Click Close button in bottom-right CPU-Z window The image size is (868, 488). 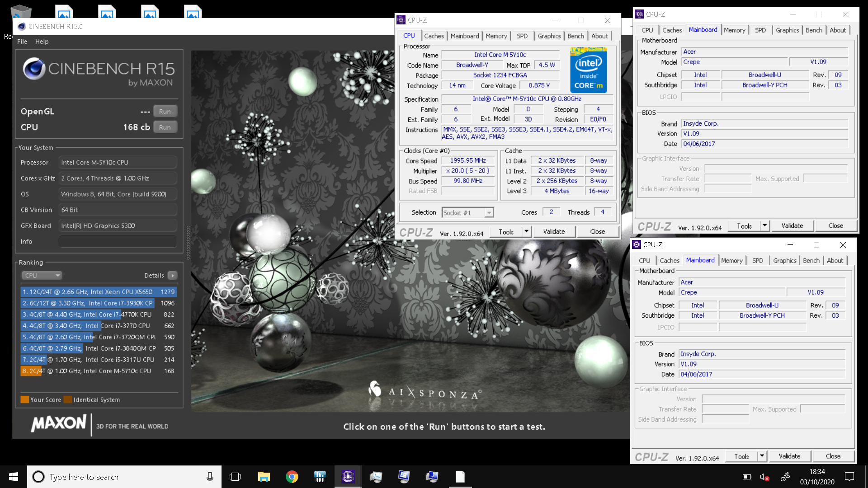click(x=833, y=456)
